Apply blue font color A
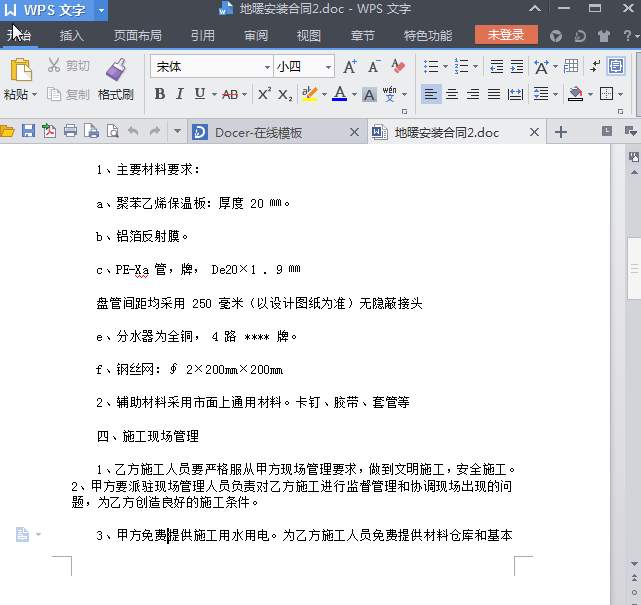This screenshot has height=605, width=641. click(x=339, y=94)
